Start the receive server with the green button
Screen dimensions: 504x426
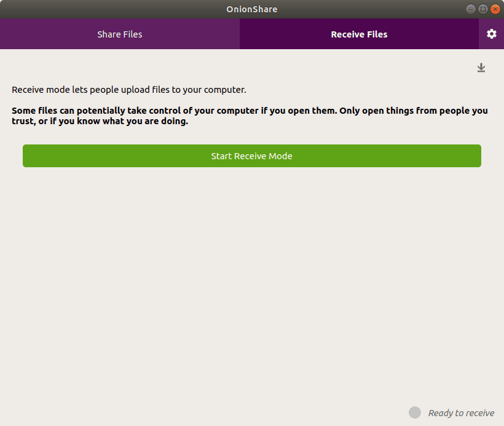[x=251, y=156]
